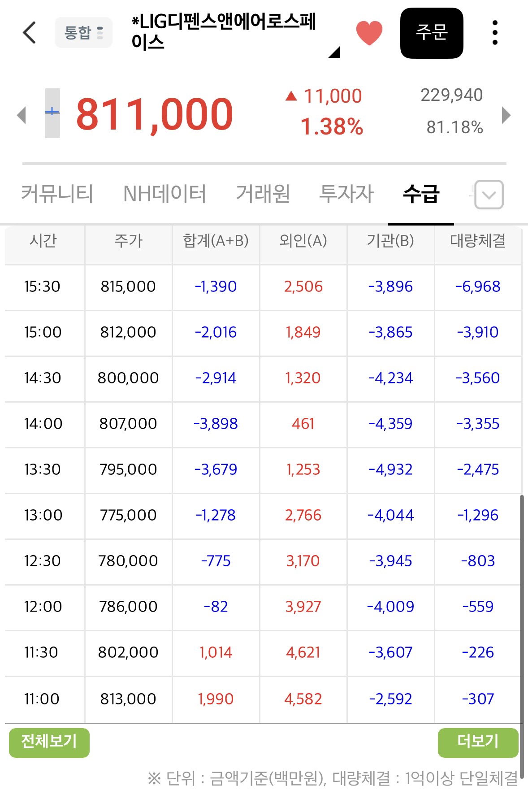Click the green 전체보기 button

click(x=49, y=743)
